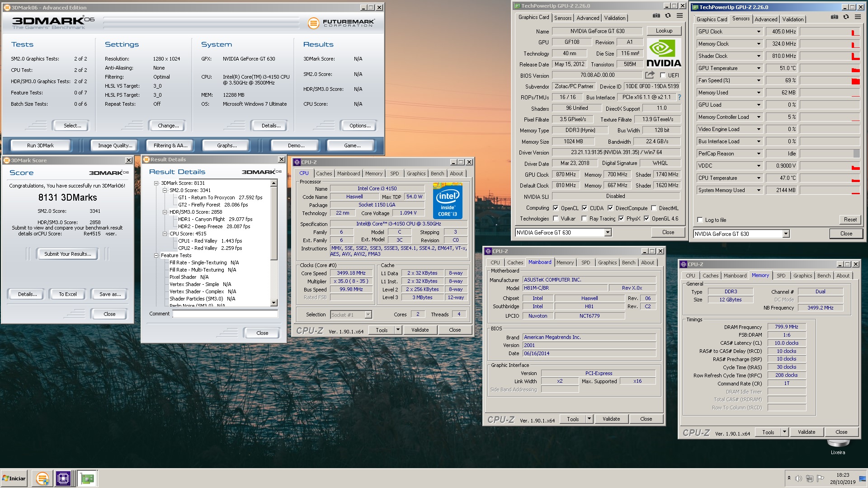Open the GPU selector dropdown in Graphics Card window
This screenshot has width=868, height=488.
(608, 233)
